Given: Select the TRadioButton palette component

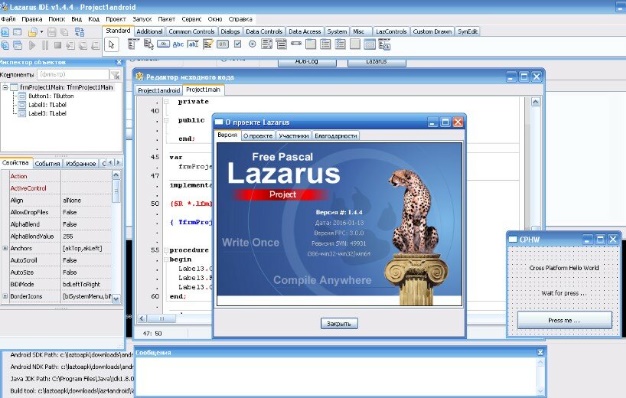Looking at the screenshot, I should 252,44.
